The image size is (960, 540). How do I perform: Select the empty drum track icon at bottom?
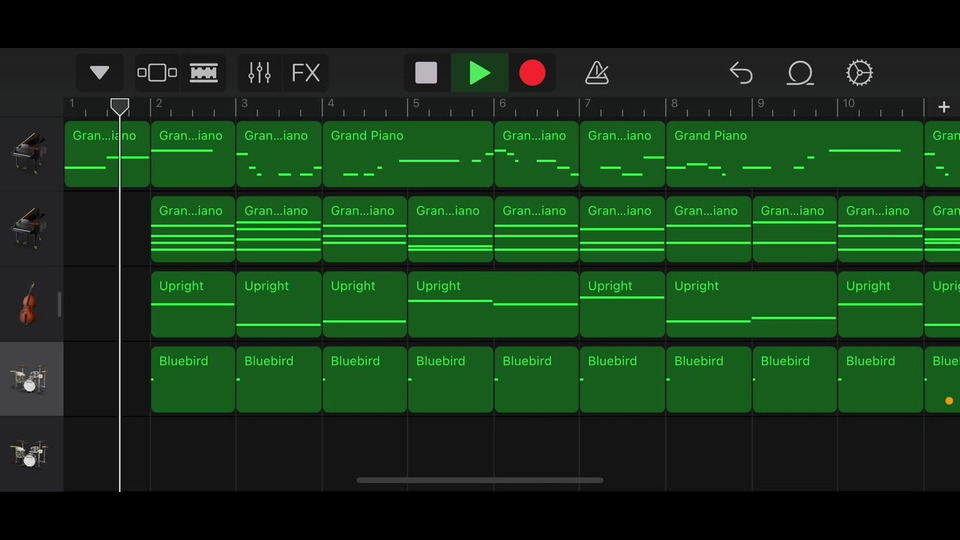pos(29,454)
